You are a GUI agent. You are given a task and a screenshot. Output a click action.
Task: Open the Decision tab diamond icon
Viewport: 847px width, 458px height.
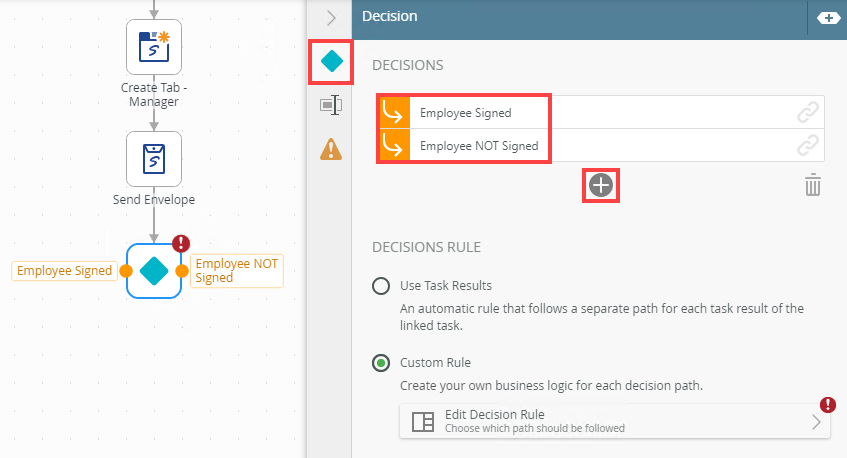click(x=332, y=62)
